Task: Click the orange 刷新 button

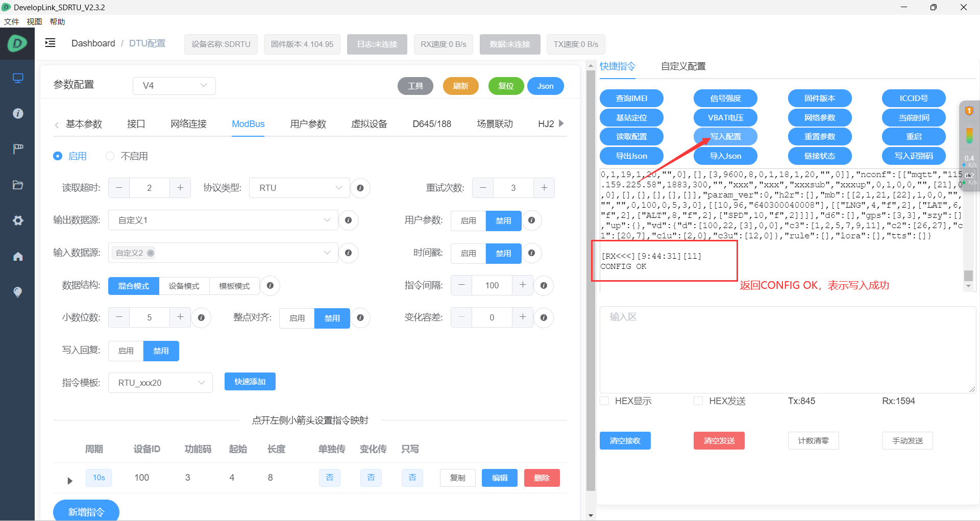Action: coord(460,86)
